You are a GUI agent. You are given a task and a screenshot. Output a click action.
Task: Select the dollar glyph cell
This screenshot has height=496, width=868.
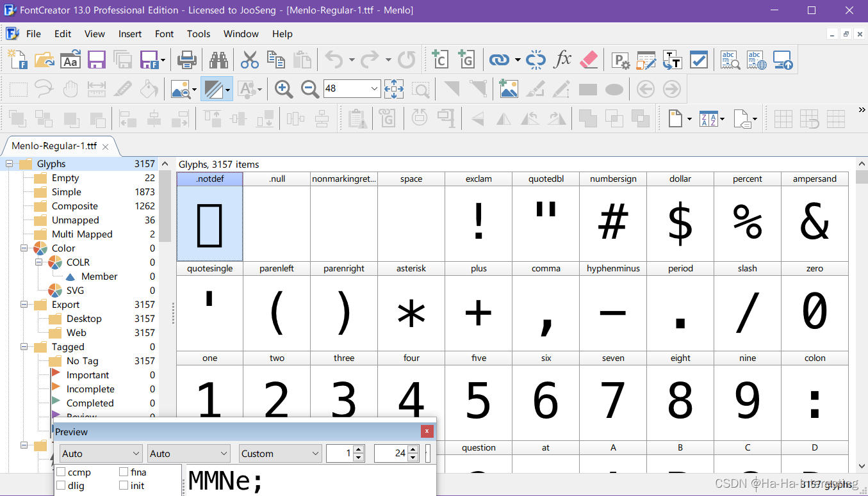(680, 217)
